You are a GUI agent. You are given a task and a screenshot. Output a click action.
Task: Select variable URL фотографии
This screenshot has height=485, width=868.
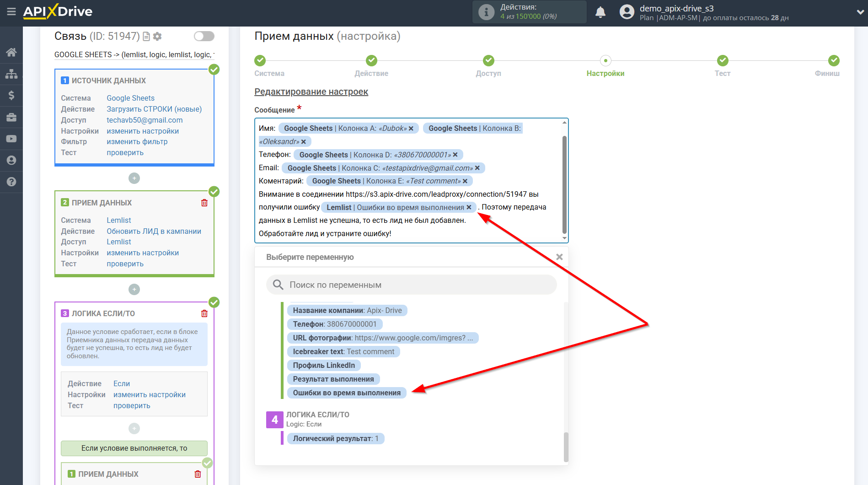(383, 338)
